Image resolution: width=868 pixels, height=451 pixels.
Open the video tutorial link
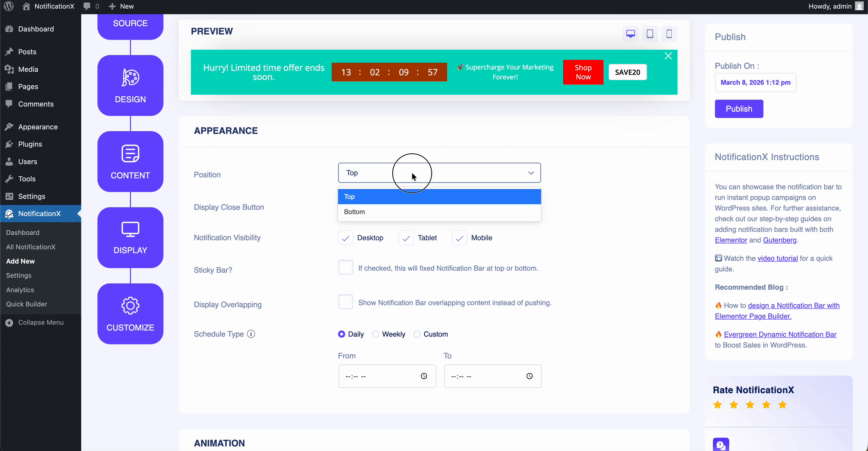pyautogui.click(x=777, y=258)
